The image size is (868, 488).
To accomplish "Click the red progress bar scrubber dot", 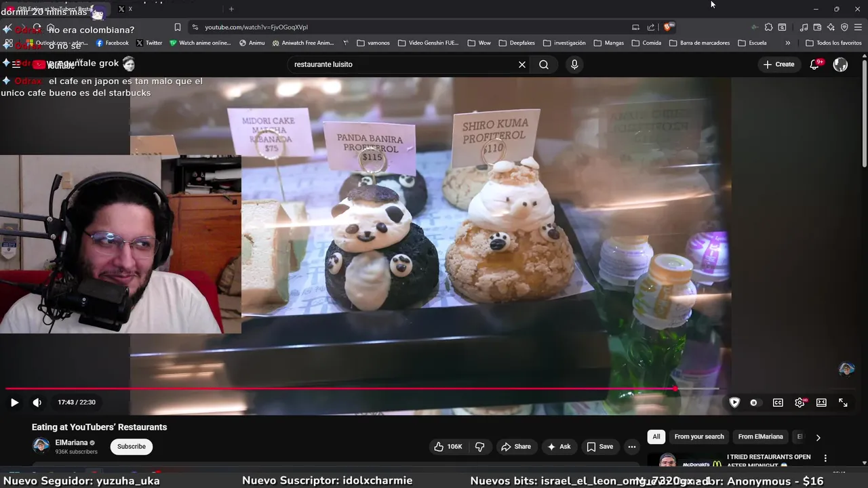I will coord(675,389).
